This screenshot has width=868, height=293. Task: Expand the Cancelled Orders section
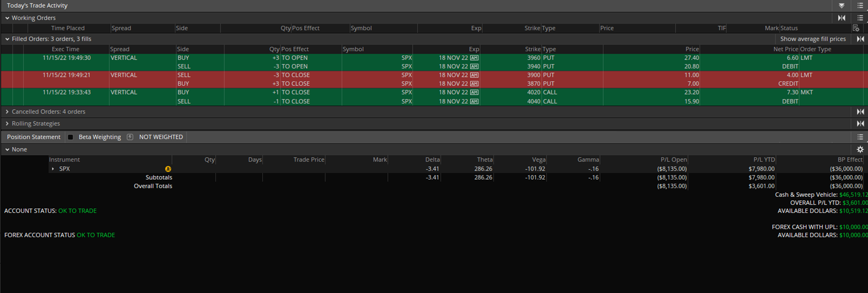[7, 112]
